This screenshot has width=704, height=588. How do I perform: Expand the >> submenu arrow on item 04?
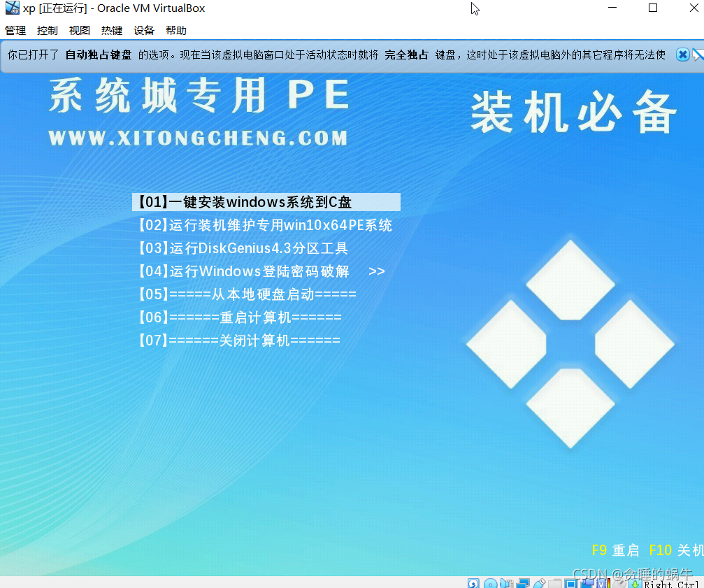[376, 271]
